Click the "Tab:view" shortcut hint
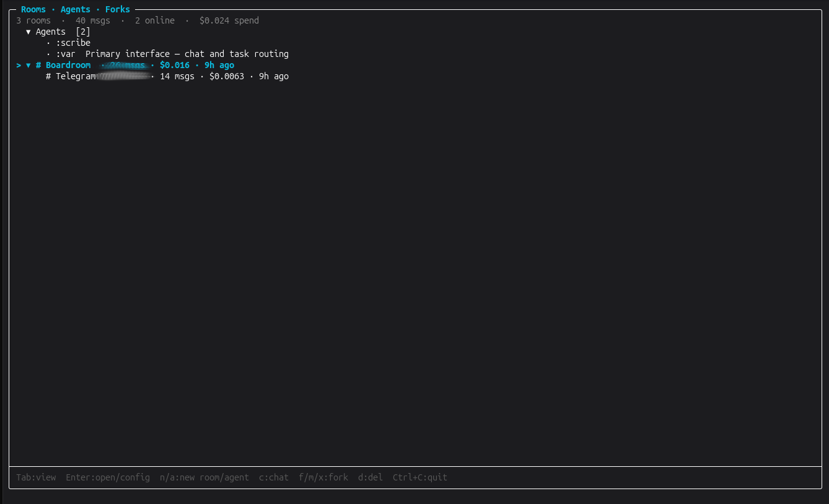 coord(36,477)
